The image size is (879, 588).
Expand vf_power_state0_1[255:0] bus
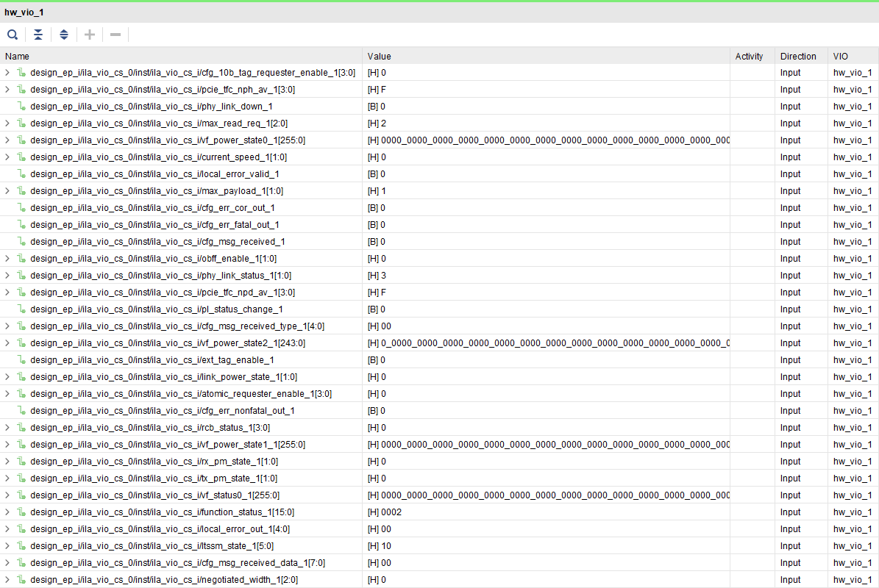(7, 140)
